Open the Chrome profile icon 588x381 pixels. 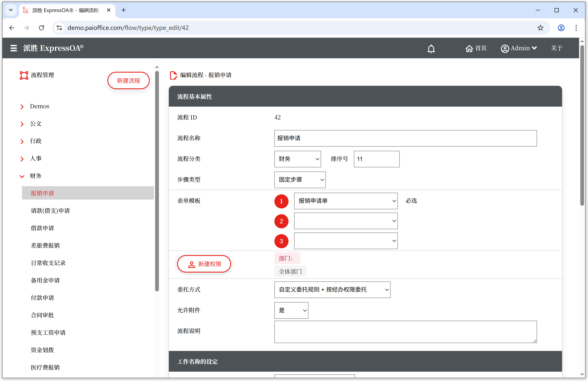click(x=561, y=28)
